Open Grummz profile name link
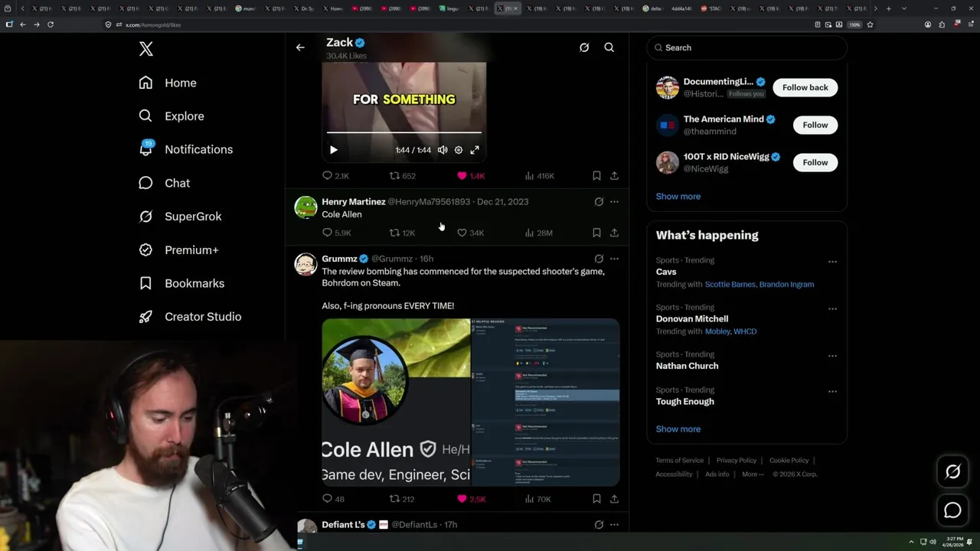 click(339, 259)
